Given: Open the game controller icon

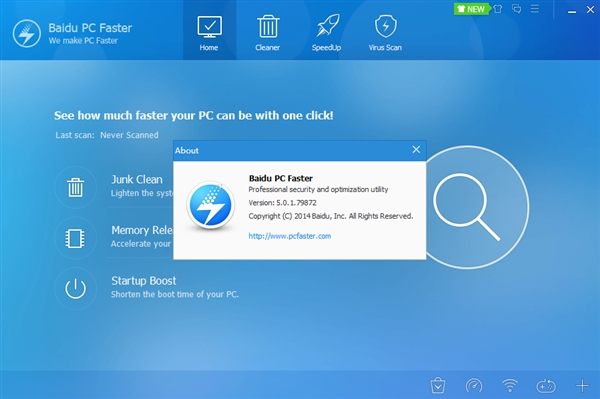Looking at the screenshot, I should pyautogui.click(x=546, y=386).
